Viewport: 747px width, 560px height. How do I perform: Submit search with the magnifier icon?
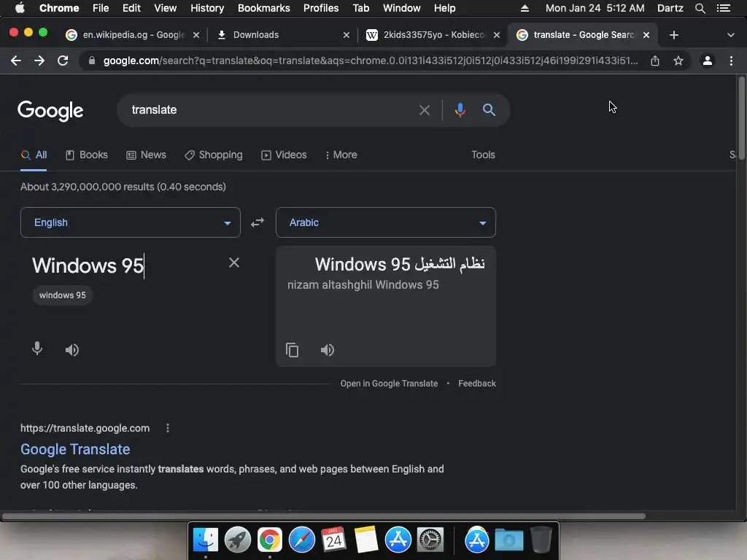489,110
